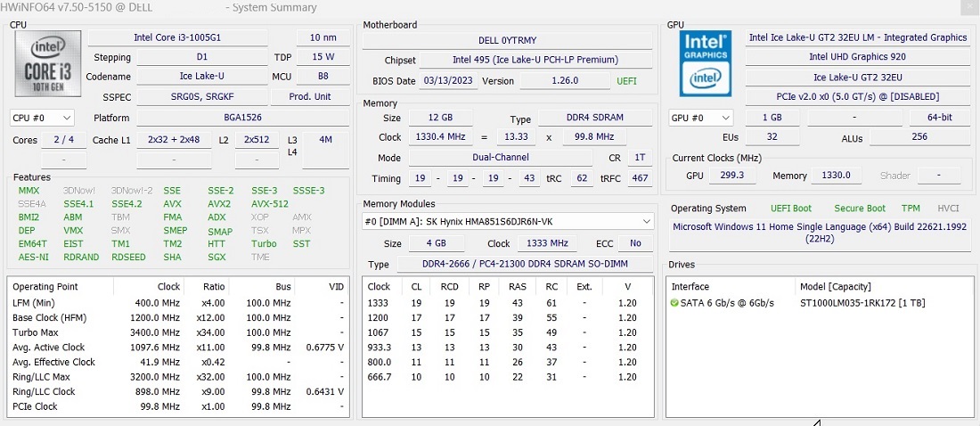Screen dimensions: 980x426
Task: Click the GPU memory 1 GB value
Action: pos(772,118)
